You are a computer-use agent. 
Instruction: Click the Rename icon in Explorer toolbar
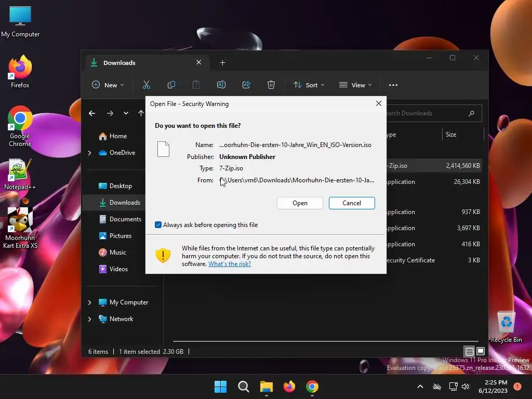point(221,85)
